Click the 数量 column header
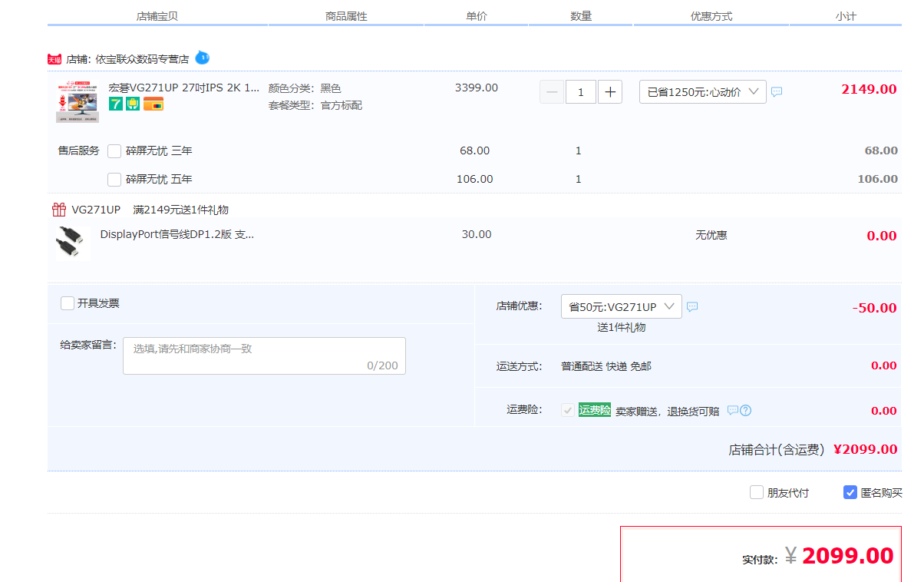This screenshot has height=582, width=924. tap(581, 16)
